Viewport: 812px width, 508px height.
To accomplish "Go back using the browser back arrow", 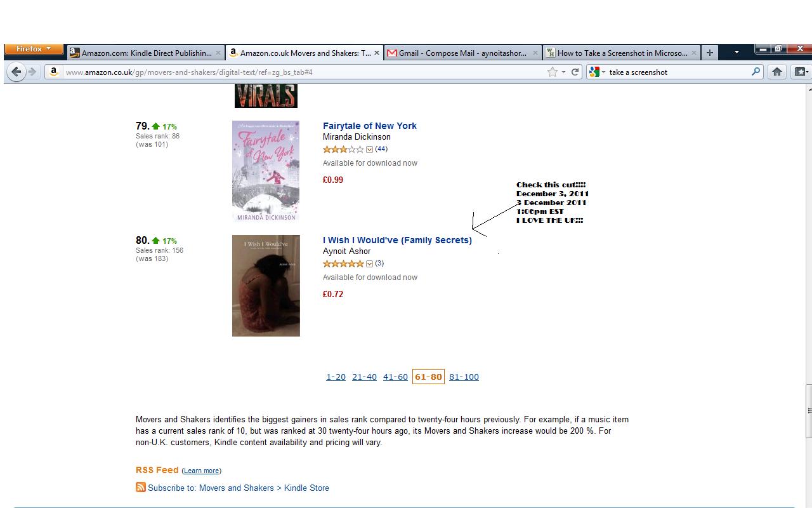I will (x=16, y=72).
